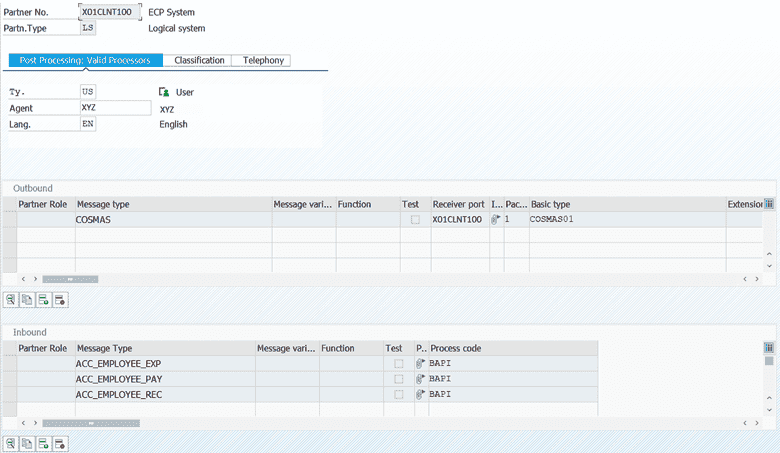Click the Inbound create parameter icon
The width and height of the screenshot is (780, 453).
coord(44,443)
